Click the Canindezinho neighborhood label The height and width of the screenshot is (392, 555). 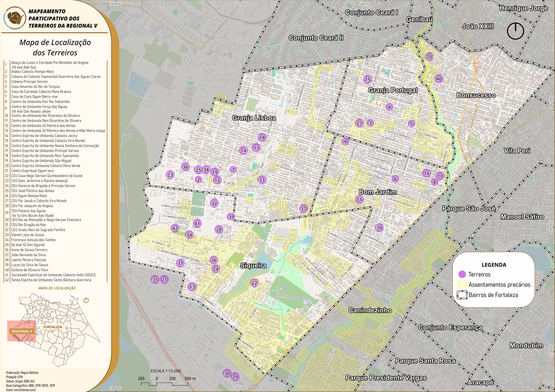pyautogui.click(x=370, y=310)
